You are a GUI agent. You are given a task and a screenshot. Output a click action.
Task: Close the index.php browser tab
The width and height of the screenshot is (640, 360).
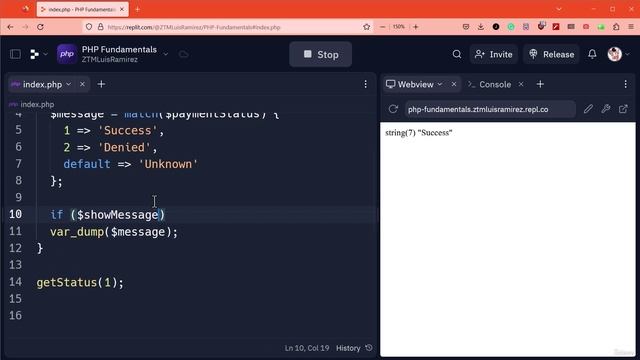[x=122, y=9]
